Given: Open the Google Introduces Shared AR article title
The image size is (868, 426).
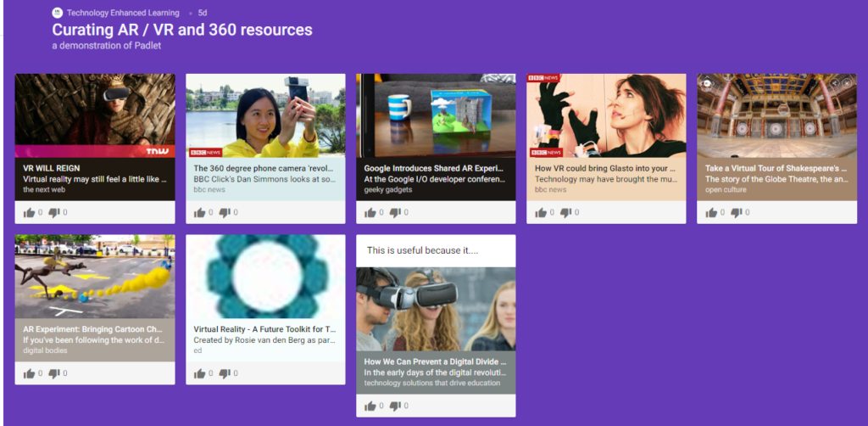Looking at the screenshot, I should pyautogui.click(x=436, y=168).
